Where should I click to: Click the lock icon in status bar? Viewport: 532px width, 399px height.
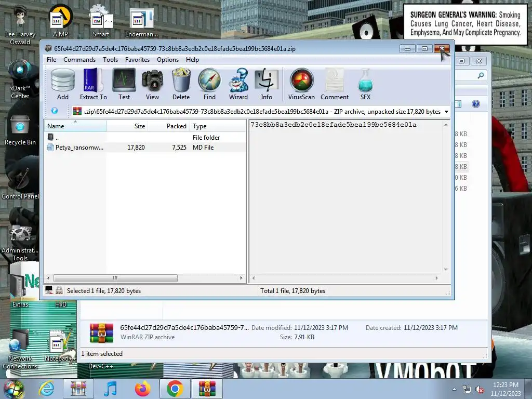coord(59,290)
